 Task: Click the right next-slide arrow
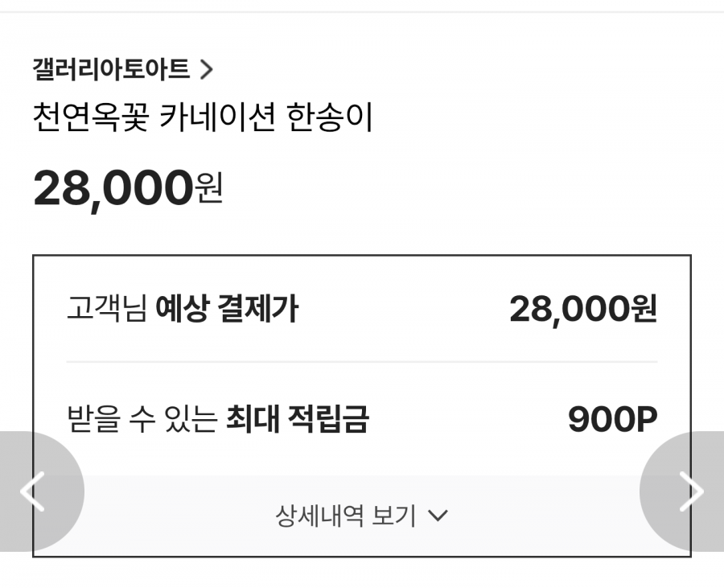(691, 491)
